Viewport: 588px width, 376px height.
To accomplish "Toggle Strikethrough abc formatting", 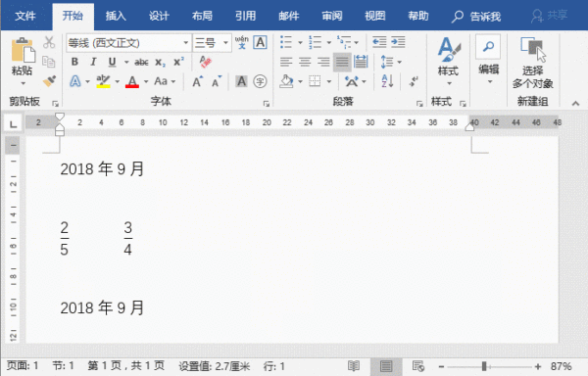I will click(141, 62).
